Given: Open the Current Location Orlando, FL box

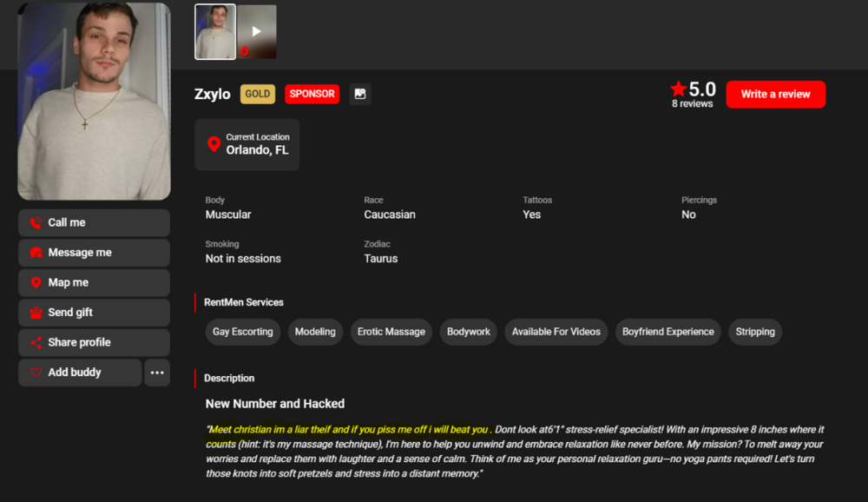Looking at the screenshot, I should (247, 144).
